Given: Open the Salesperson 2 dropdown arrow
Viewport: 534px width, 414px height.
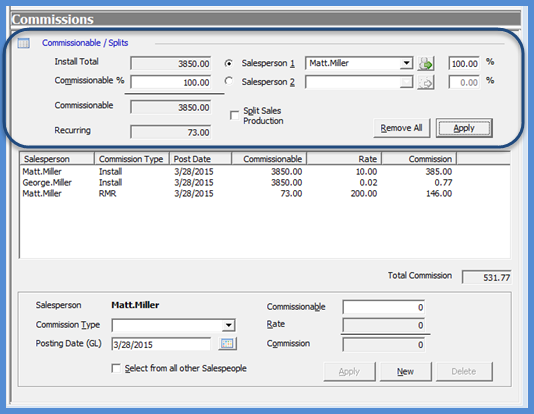Looking at the screenshot, I should 406,82.
